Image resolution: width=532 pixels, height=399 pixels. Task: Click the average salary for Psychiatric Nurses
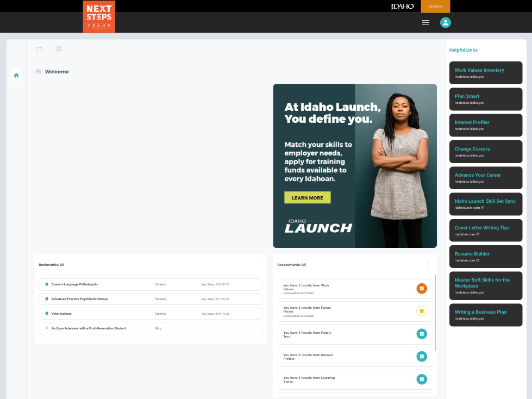tap(215, 299)
